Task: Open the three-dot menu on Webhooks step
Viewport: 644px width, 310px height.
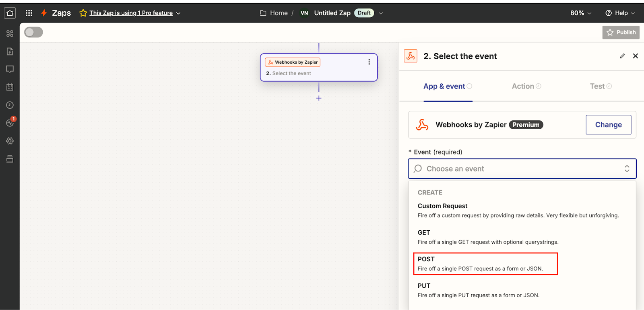Action: point(369,62)
